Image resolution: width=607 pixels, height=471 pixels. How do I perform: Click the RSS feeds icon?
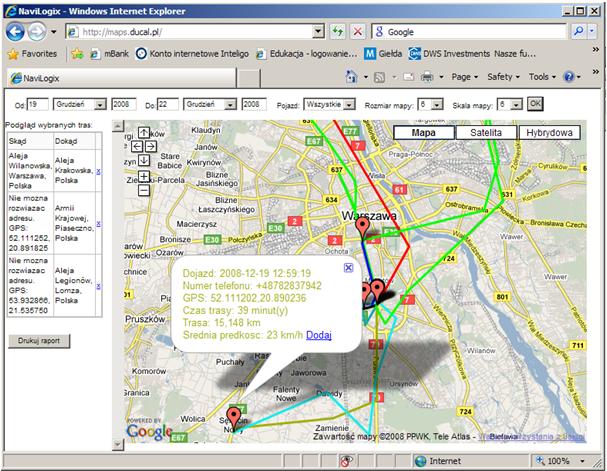(379, 77)
